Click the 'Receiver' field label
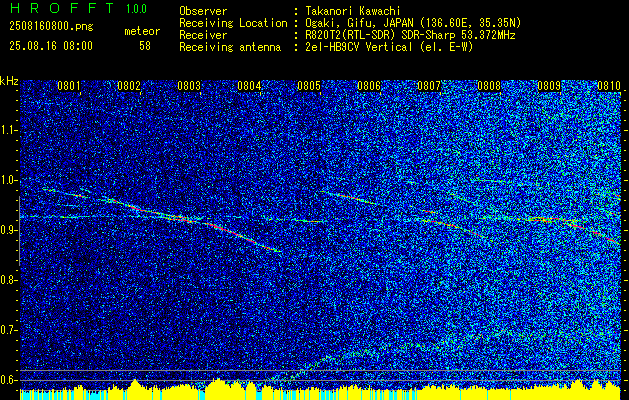Image resolution: width=629 pixels, height=400 pixels. click(203, 35)
